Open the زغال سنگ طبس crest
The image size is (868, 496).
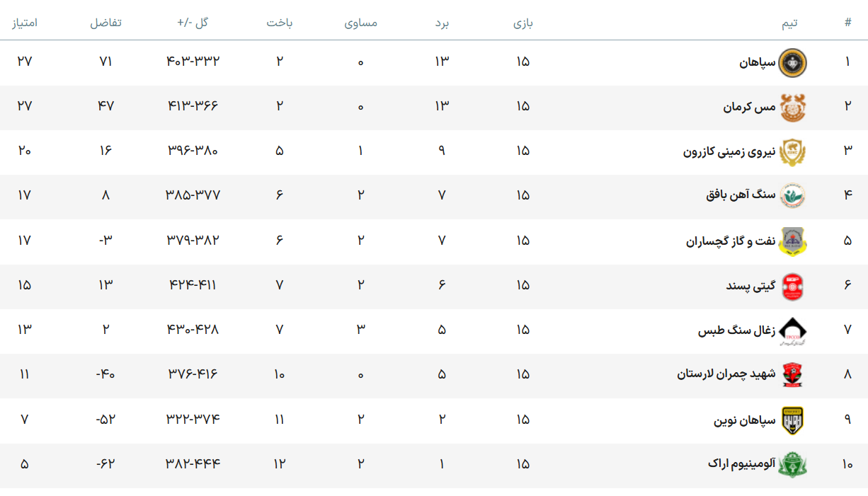793,331
